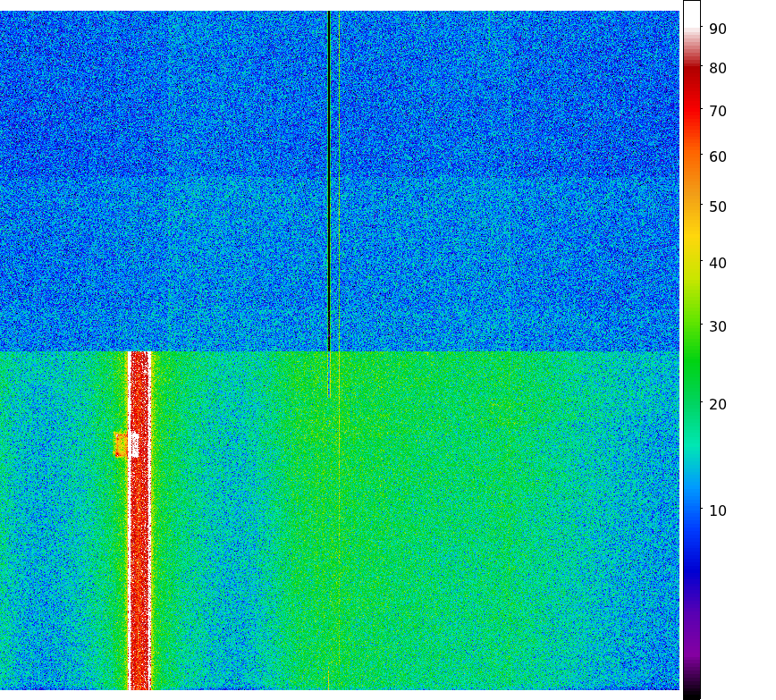Click the 80 tick label on colorbar
This screenshot has height=700, width=776.
click(x=718, y=69)
